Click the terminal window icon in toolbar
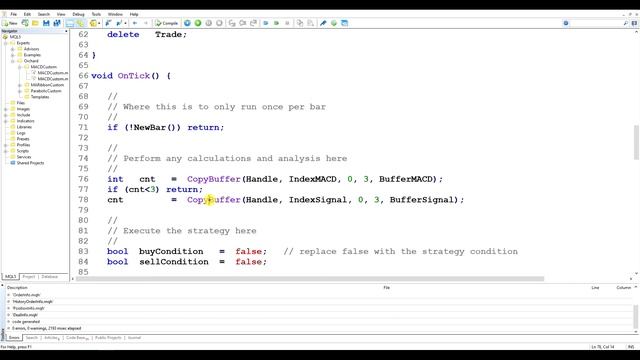The width and height of the screenshot is (640, 360). pos(344,23)
